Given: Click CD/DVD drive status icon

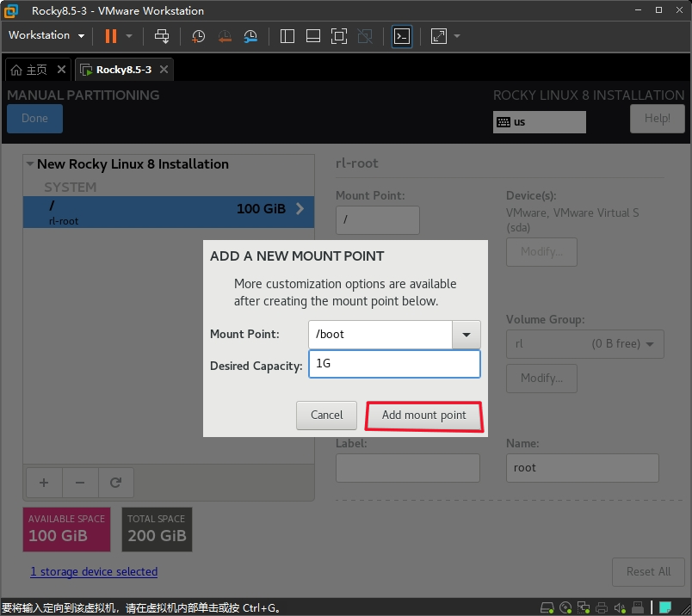Looking at the screenshot, I should pos(565,608).
